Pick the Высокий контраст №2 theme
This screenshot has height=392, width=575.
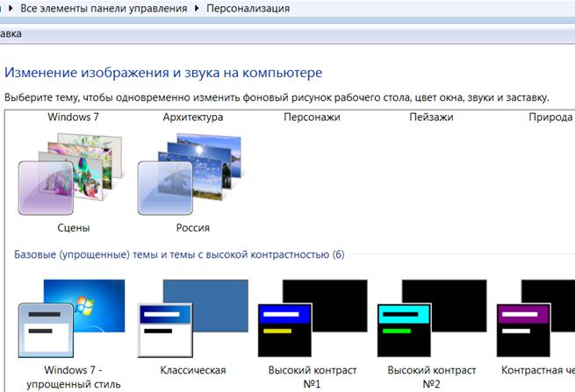click(x=432, y=318)
